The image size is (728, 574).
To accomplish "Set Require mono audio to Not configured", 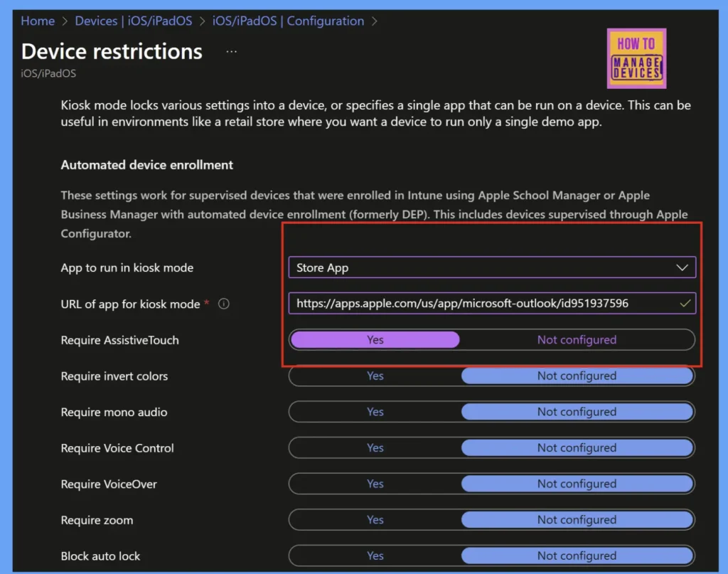I will pyautogui.click(x=577, y=411).
